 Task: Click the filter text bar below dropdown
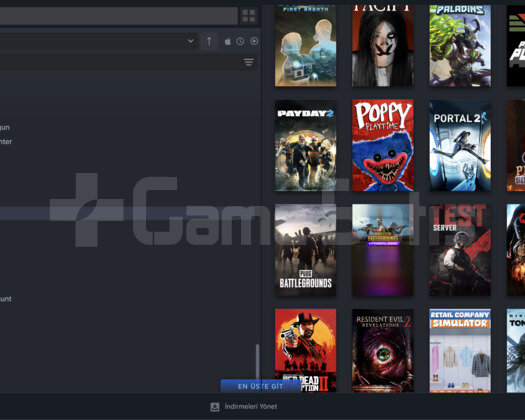(x=129, y=62)
